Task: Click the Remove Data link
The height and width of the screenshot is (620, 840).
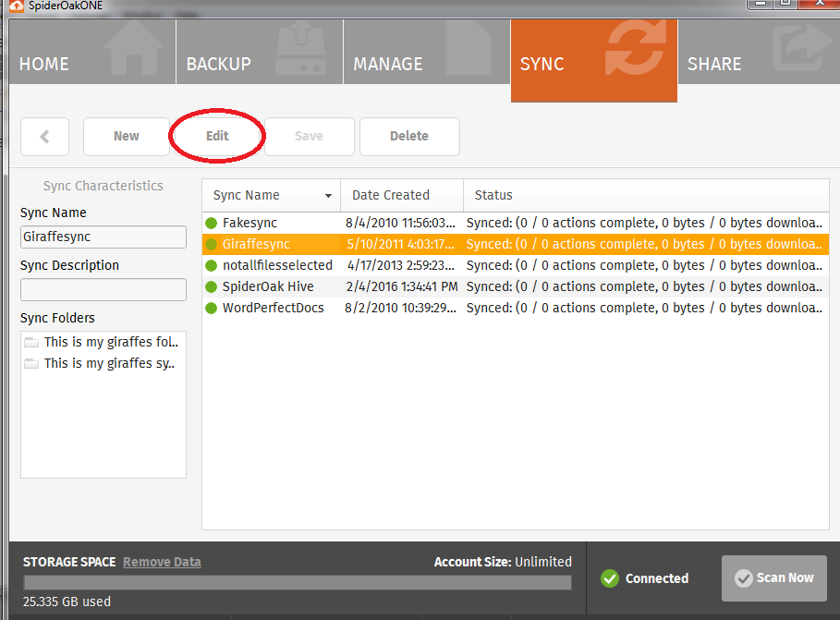Action: point(162,562)
